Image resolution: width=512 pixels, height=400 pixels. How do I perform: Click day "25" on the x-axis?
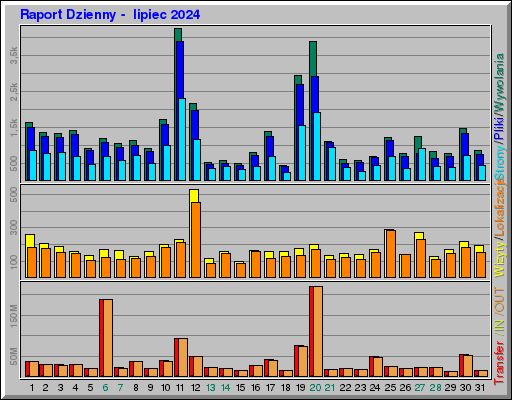coord(390,388)
